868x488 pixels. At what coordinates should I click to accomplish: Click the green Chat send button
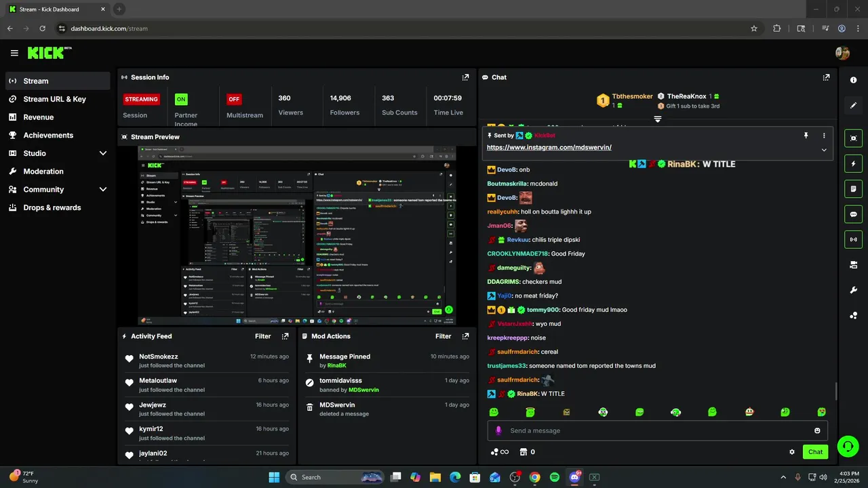point(815,452)
